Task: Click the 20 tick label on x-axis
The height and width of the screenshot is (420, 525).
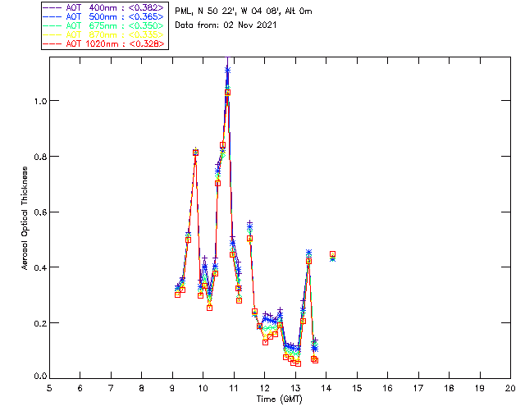Action: click(x=510, y=388)
